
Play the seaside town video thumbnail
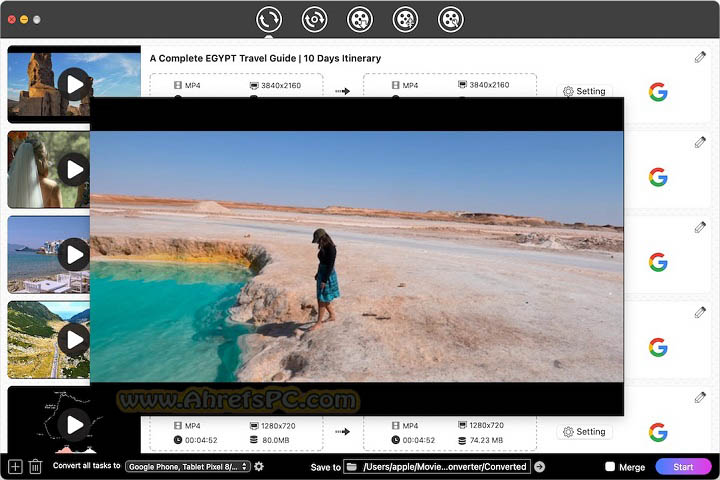click(x=74, y=254)
